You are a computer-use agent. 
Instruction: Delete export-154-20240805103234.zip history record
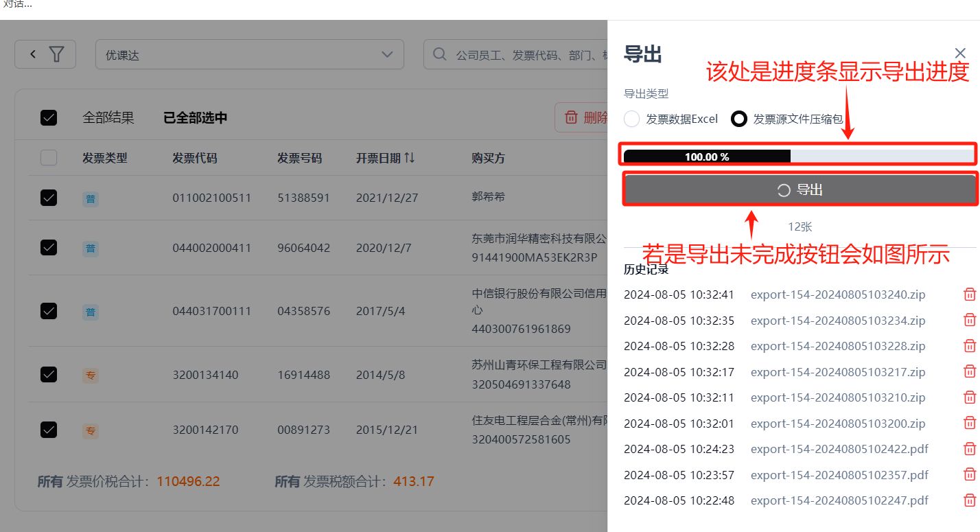coord(970,320)
